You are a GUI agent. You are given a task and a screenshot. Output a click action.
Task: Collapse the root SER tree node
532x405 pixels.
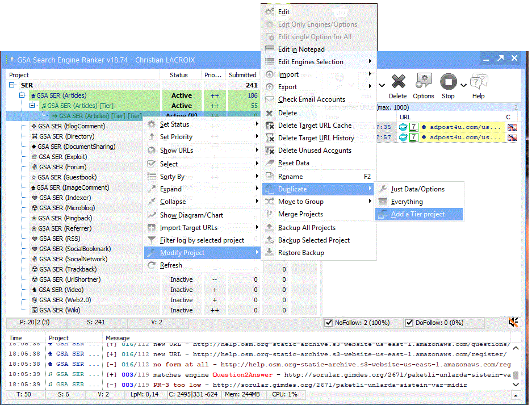pyautogui.click(x=12, y=85)
